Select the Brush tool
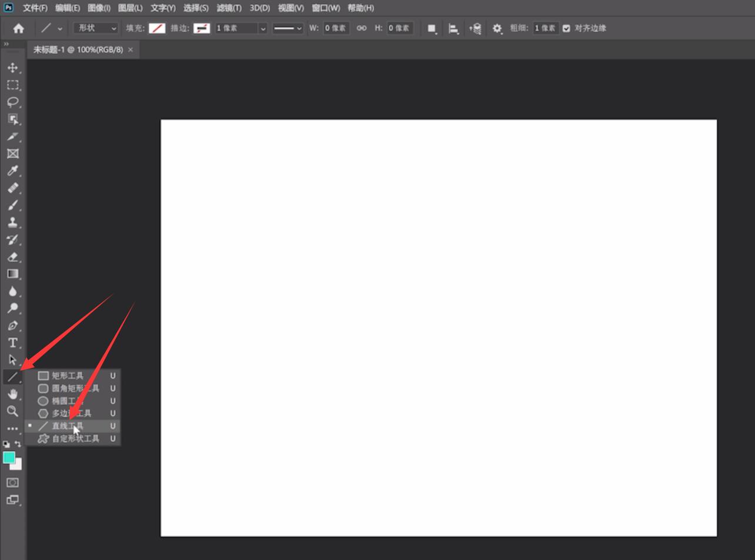 pos(12,205)
